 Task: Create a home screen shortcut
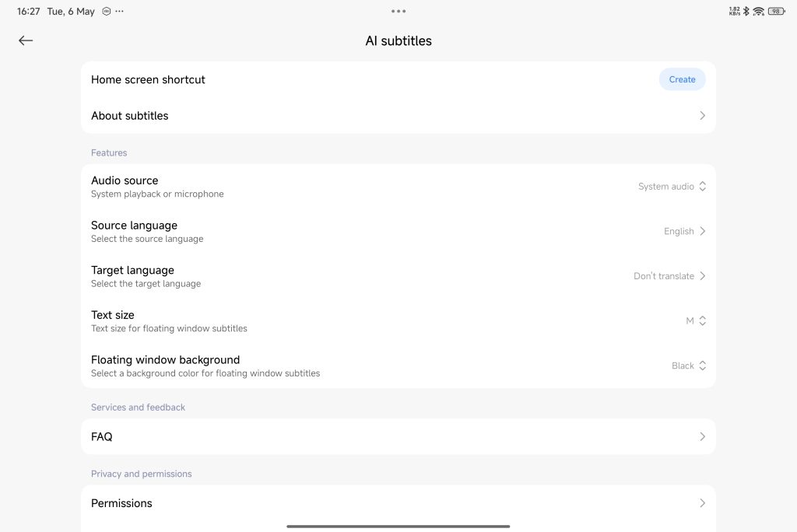pyautogui.click(x=682, y=79)
